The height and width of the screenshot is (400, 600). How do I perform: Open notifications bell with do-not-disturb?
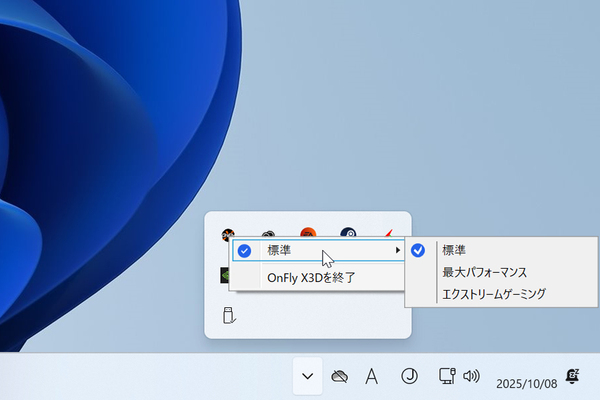point(573,376)
